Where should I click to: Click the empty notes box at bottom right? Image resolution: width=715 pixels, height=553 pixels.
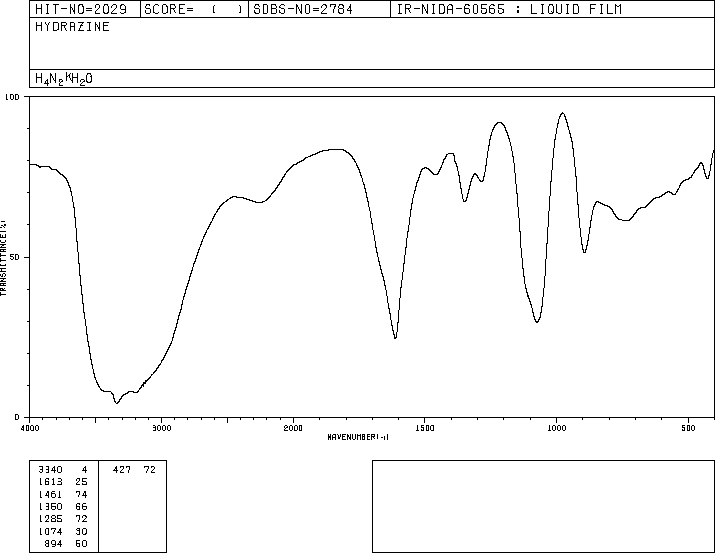[543, 506]
